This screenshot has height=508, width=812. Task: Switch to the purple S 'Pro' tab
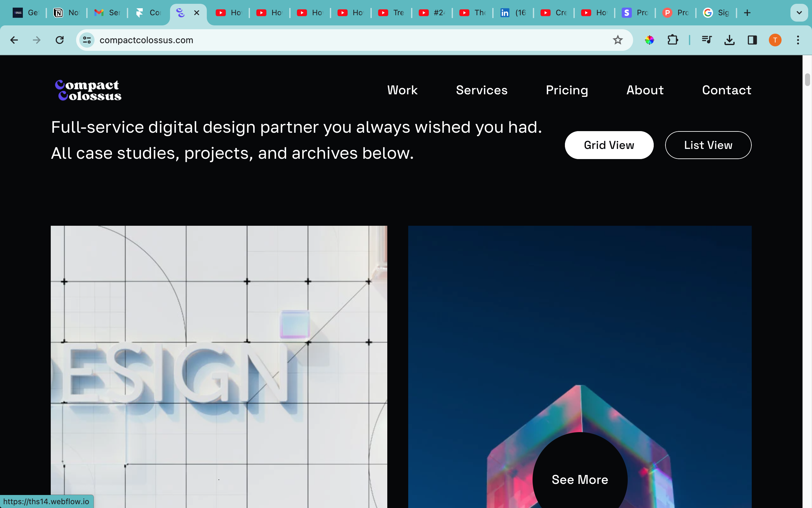click(635, 13)
